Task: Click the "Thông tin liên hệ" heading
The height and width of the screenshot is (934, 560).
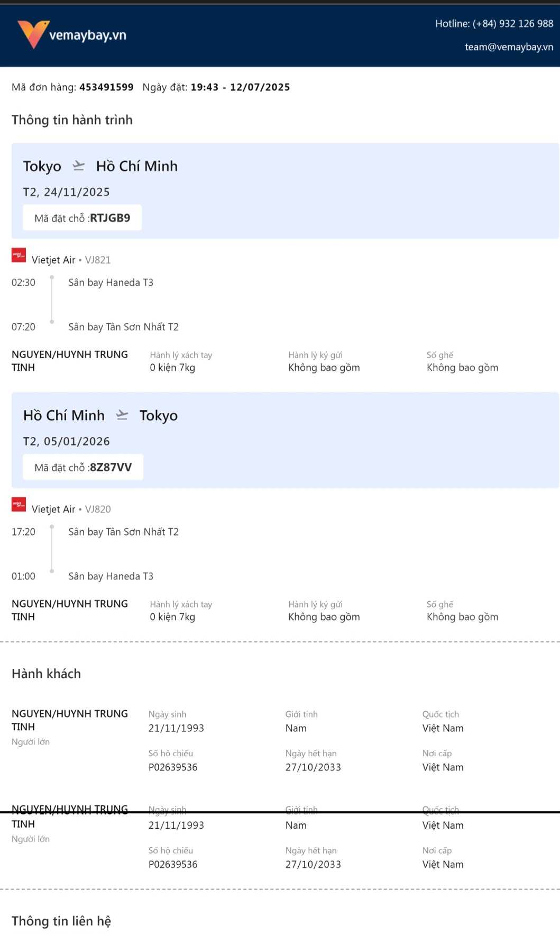Action: tap(61, 921)
